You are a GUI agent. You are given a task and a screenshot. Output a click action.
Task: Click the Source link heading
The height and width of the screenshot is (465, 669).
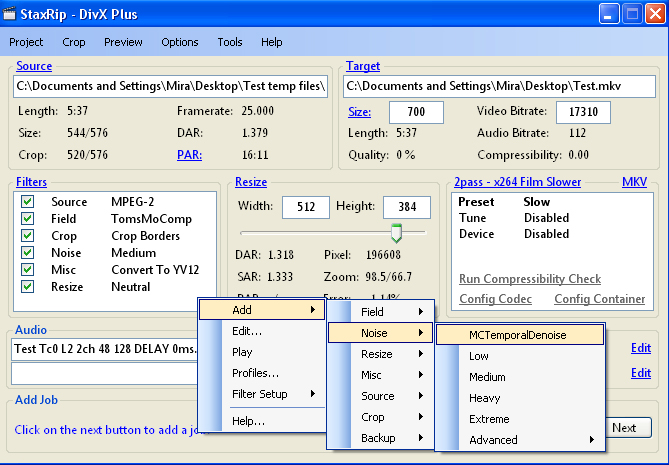pos(34,66)
